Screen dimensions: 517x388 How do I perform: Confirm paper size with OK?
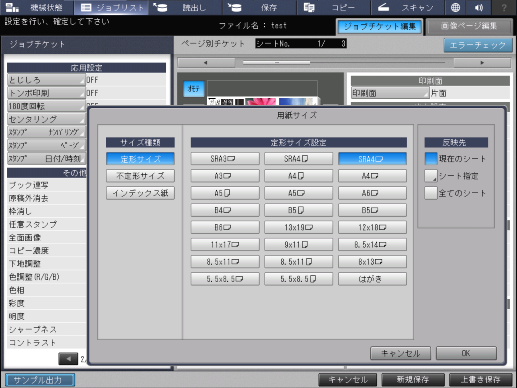466,353
